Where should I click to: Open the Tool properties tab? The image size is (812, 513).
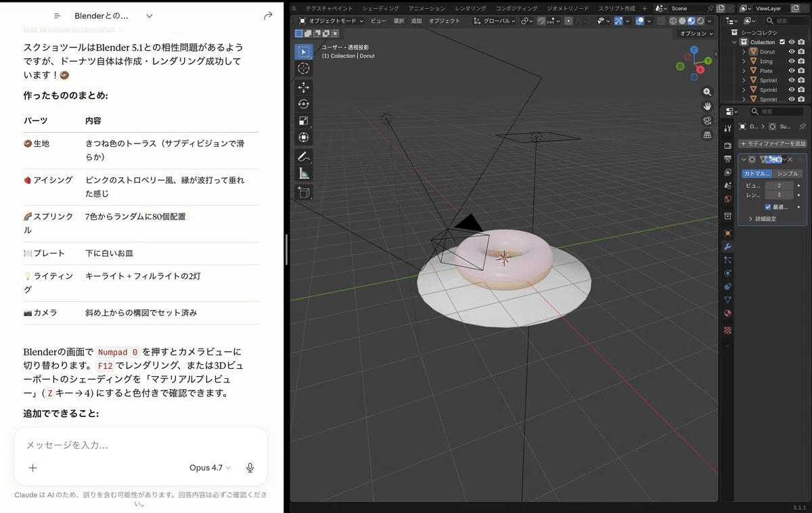728,129
